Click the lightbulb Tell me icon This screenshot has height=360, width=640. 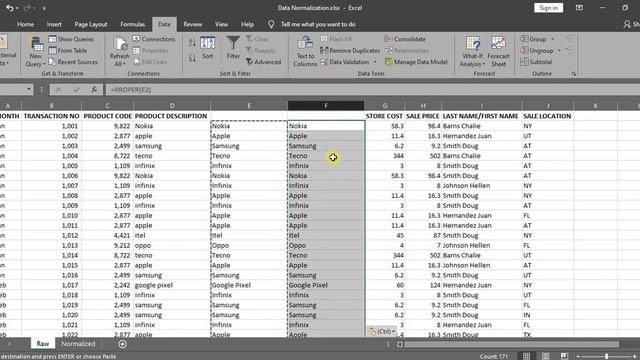(271, 24)
